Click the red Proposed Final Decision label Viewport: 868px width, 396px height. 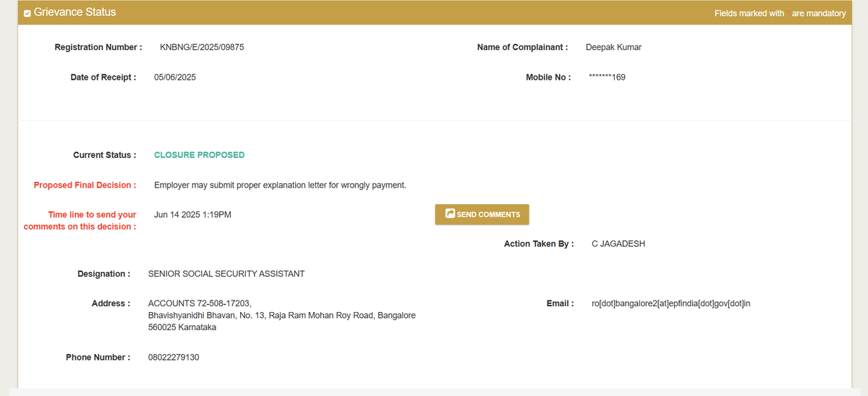click(x=85, y=185)
